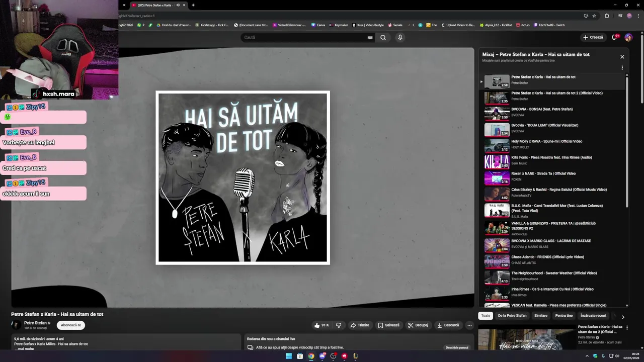Select the Toate filter chip
Screen dimensions: 644x362
(486, 316)
